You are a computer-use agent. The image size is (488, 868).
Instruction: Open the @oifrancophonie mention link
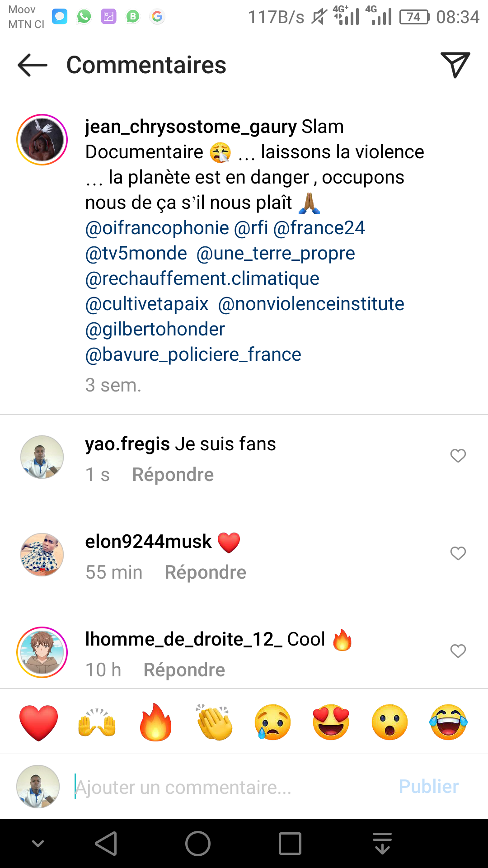coord(157,228)
